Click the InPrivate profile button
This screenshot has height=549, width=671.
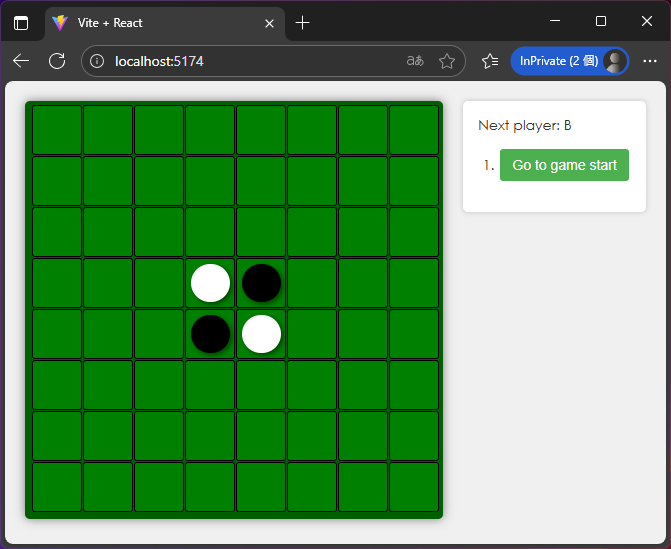pyautogui.click(x=568, y=61)
